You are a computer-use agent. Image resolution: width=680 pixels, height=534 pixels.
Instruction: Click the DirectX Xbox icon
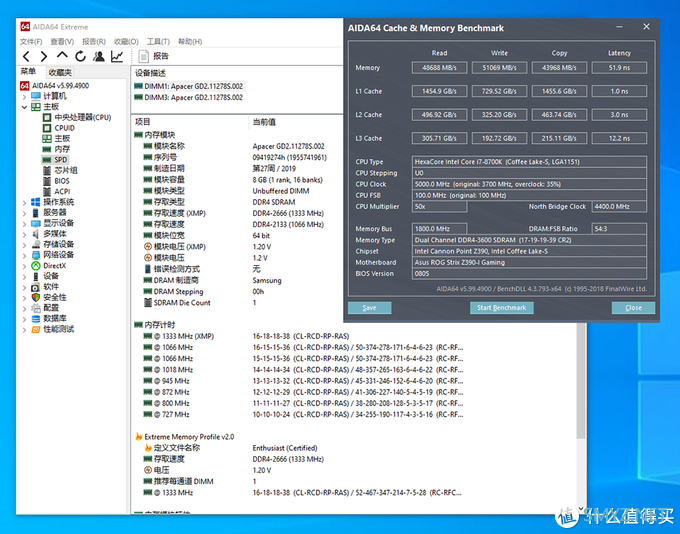pyautogui.click(x=36, y=265)
